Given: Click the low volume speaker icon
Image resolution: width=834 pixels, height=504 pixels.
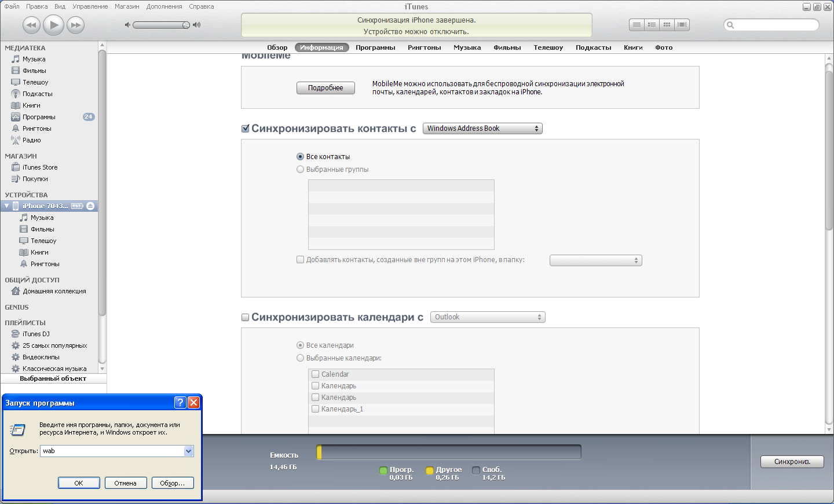Looking at the screenshot, I should pos(127,25).
